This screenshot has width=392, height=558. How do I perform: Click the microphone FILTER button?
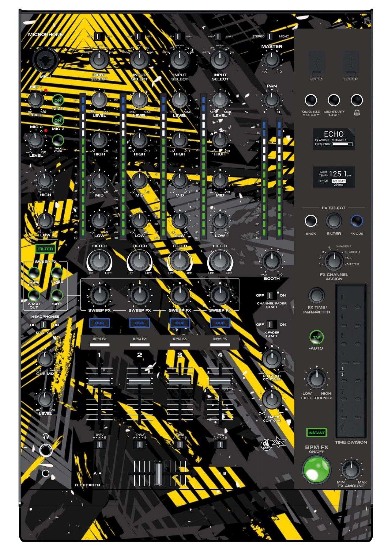(45, 249)
